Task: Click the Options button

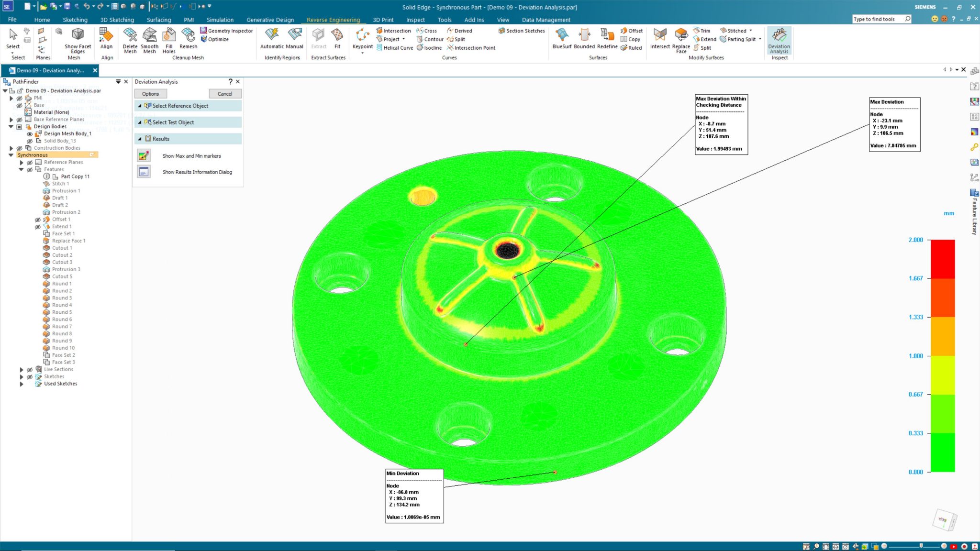Action: pyautogui.click(x=150, y=94)
